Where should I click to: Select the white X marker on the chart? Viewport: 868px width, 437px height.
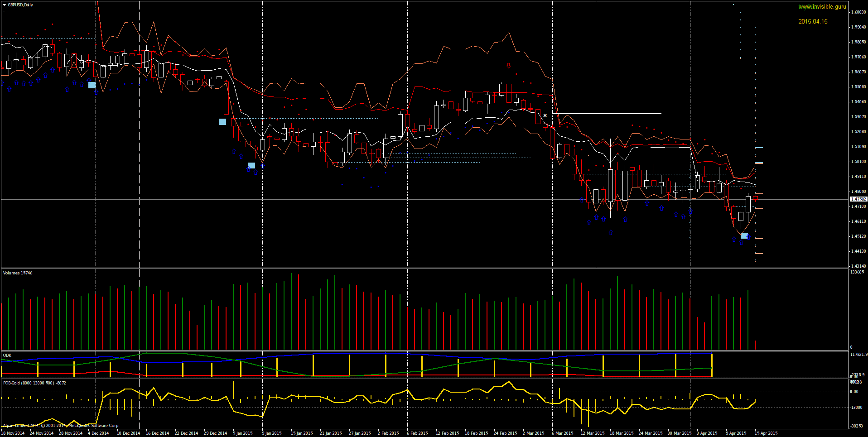545,115
